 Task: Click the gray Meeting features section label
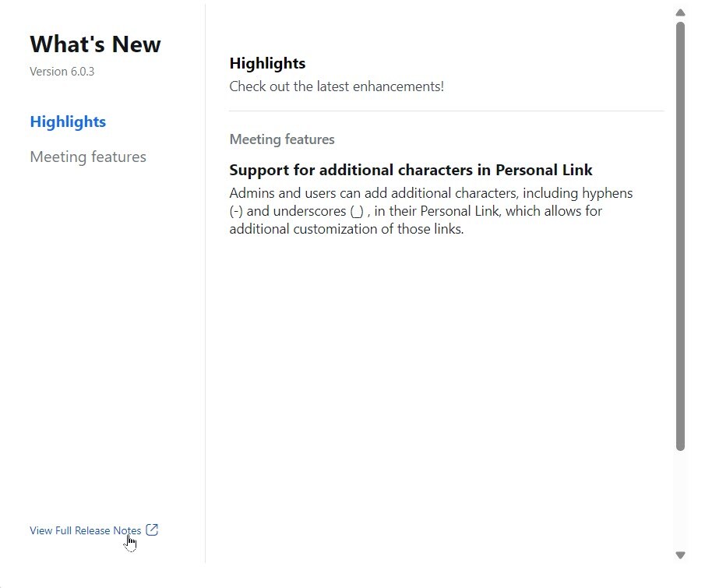[x=282, y=139]
